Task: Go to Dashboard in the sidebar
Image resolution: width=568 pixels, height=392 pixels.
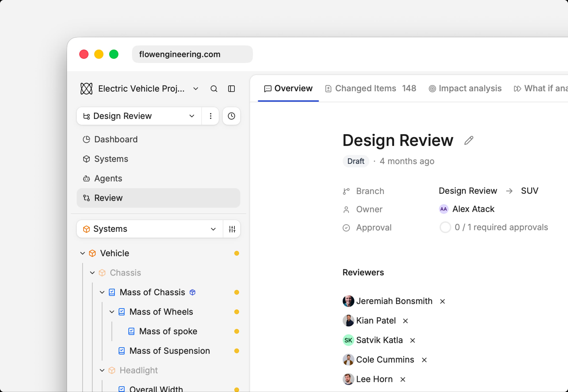Action: tap(158, 140)
